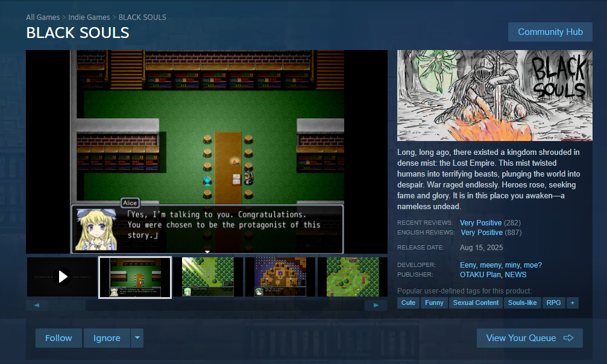Image resolution: width=607 pixels, height=364 pixels.
Task: Open recent reviews Very Positive link
Action: 481,222
